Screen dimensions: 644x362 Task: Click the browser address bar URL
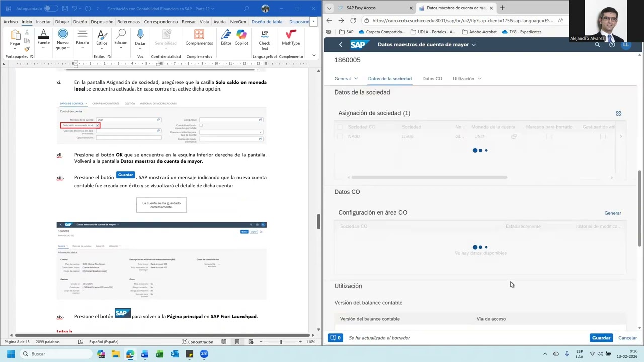pyautogui.click(x=462, y=21)
